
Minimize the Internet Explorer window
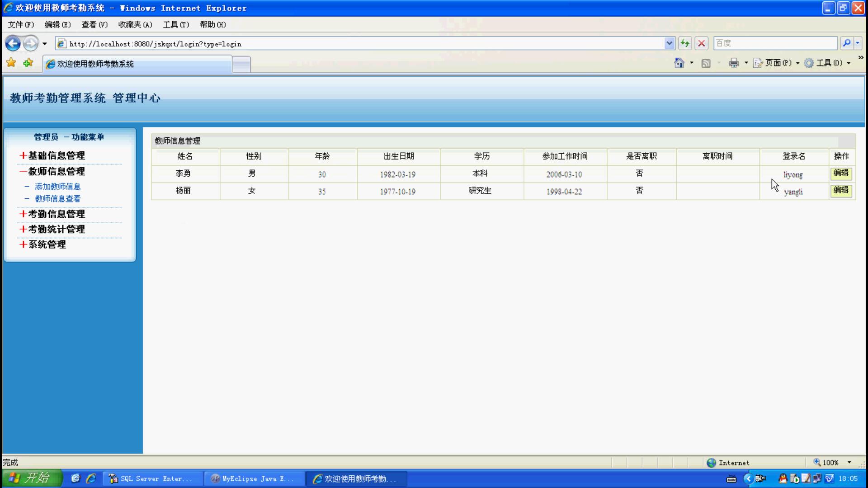pos(828,8)
